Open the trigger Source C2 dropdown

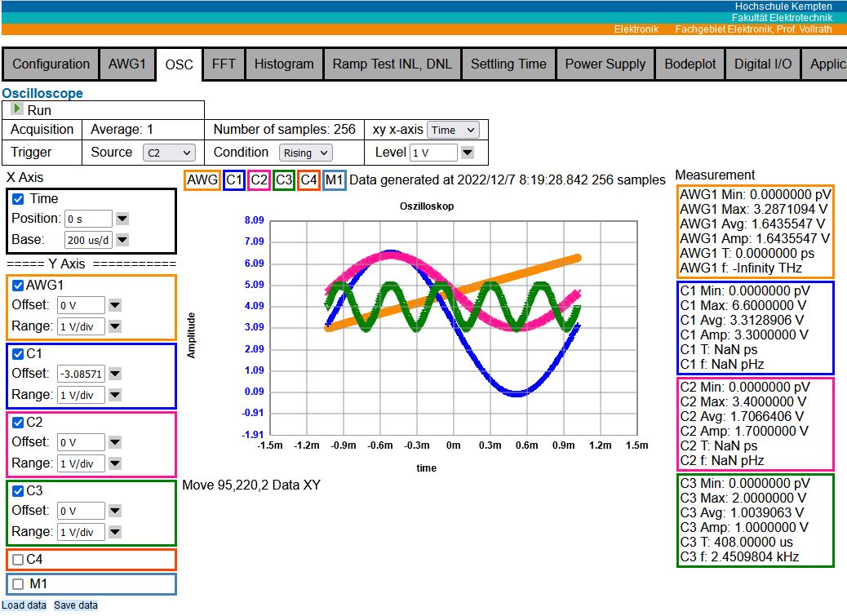point(169,153)
